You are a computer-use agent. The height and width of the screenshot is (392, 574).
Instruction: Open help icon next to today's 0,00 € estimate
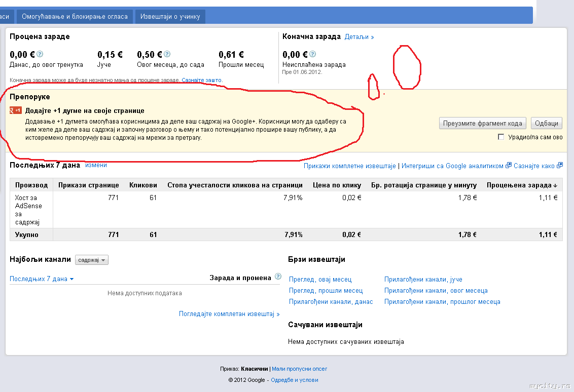[x=40, y=54]
